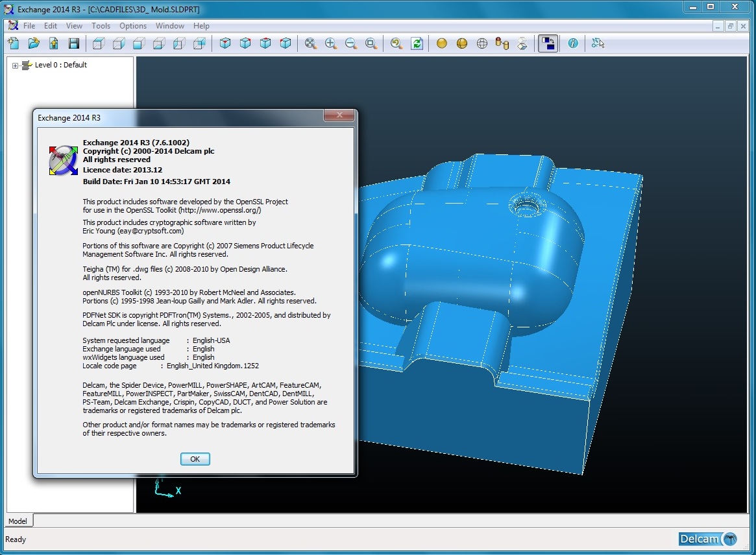
Task: Choose isometric view with red right corner
Action: 245,43
